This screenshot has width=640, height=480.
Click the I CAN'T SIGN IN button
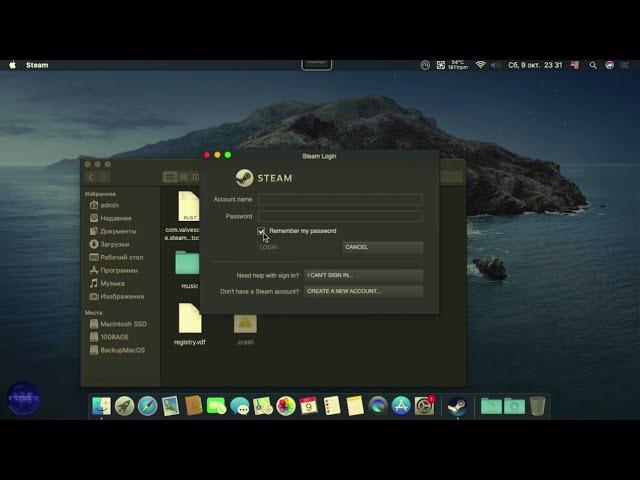pos(363,276)
